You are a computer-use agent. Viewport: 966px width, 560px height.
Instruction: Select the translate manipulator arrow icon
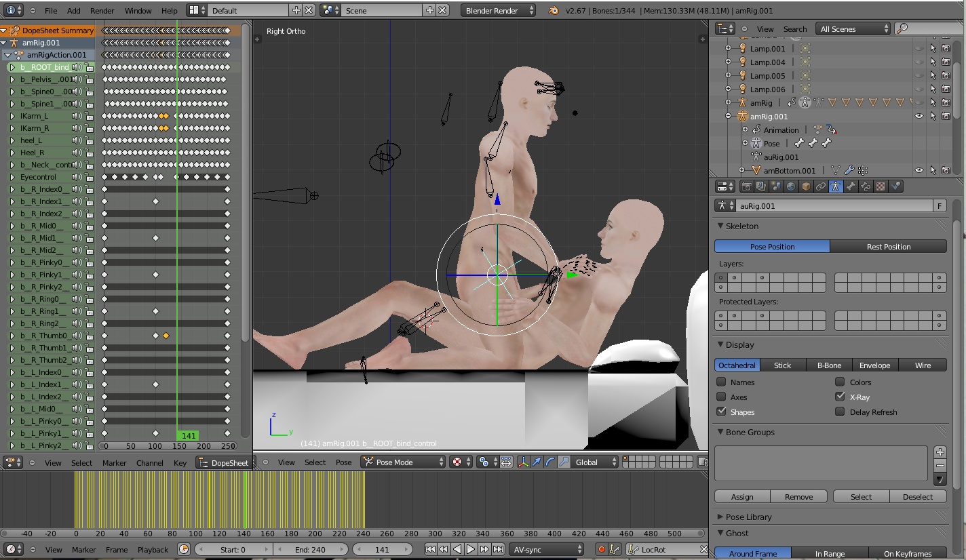(x=537, y=462)
